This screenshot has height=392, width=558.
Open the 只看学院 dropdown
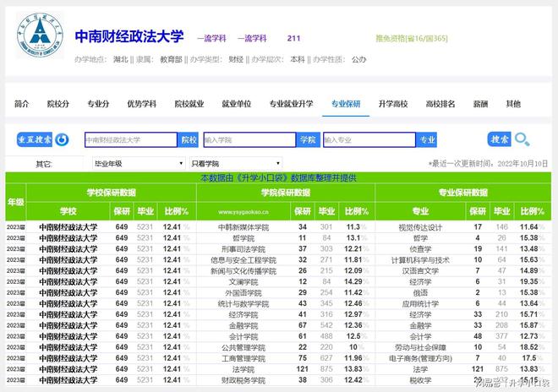pyautogui.click(x=236, y=164)
